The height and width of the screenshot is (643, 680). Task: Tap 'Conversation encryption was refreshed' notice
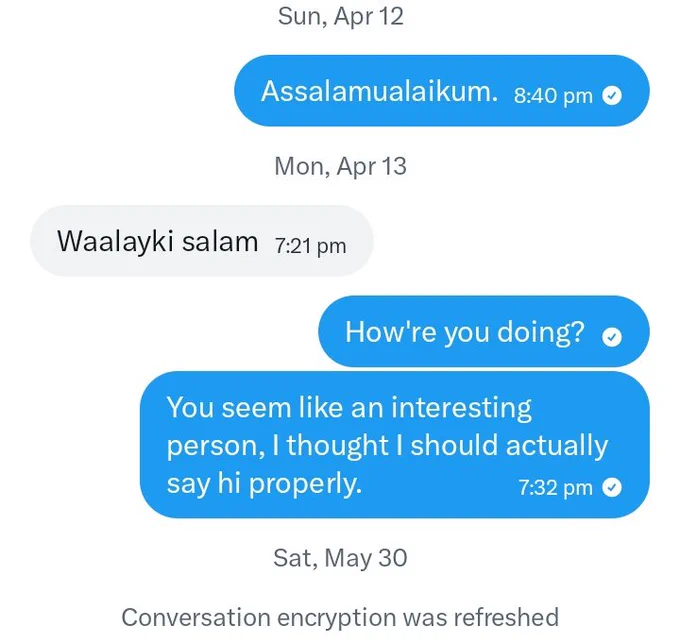[340, 617]
